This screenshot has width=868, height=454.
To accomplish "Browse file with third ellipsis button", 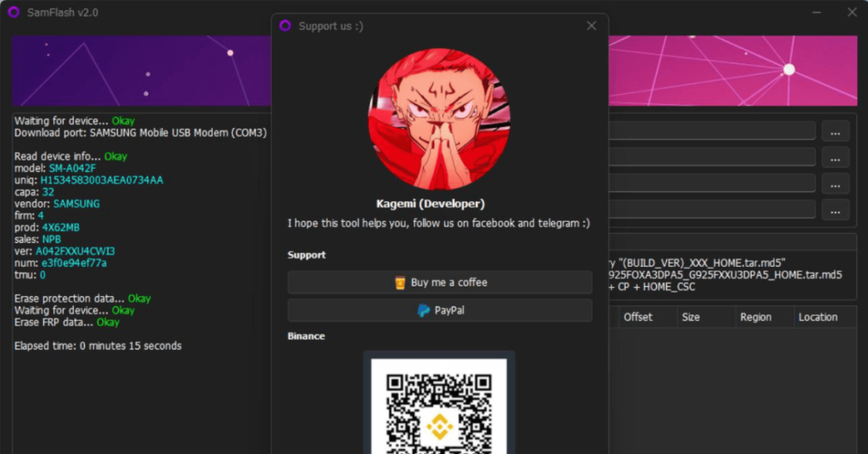I will [x=835, y=185].
